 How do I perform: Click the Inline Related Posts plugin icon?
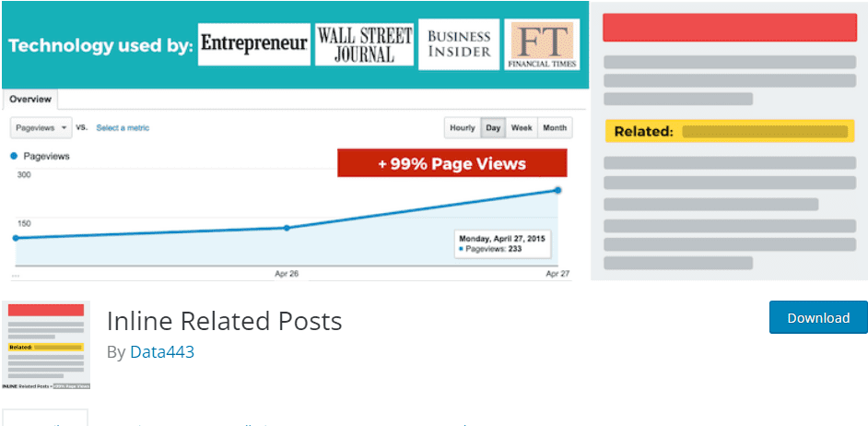pyautogui.click(x=46, y=345)
